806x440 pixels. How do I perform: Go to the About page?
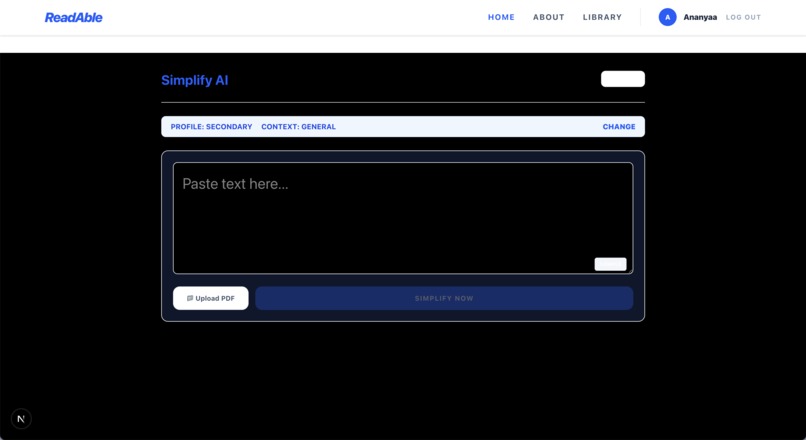[x=548, y=17]
